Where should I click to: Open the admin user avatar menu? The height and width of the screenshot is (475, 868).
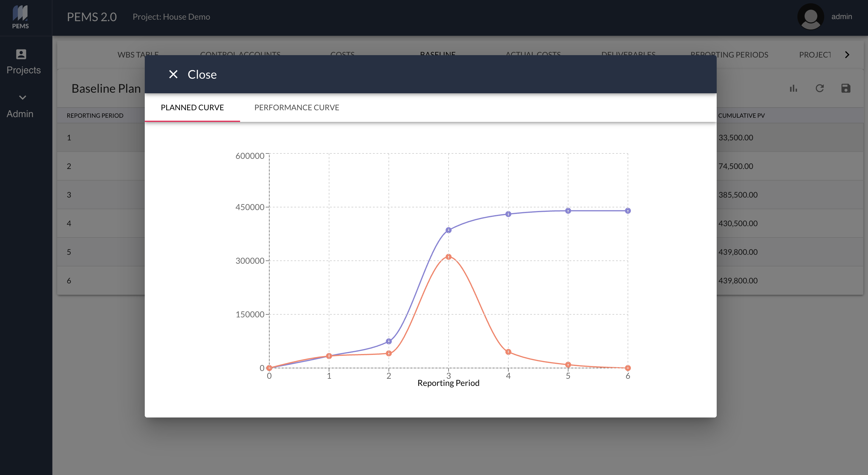(x=811, y=16)
